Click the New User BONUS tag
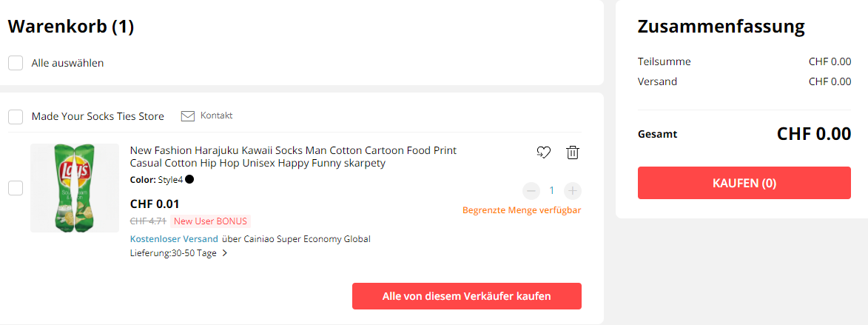Screen dimensions: 868x325 point(211,221)
